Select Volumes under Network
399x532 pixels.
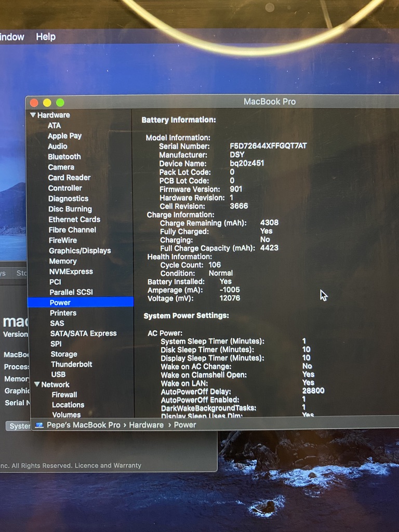[66, 415]
